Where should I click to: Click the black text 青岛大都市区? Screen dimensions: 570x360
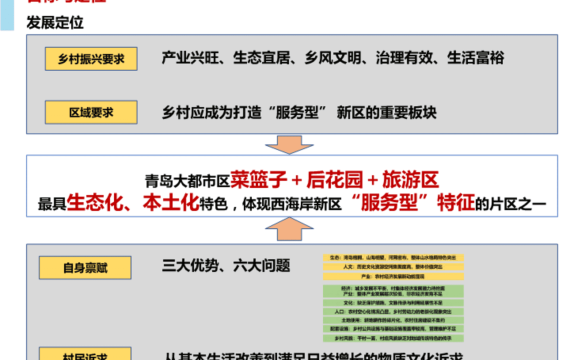(188, 181)
